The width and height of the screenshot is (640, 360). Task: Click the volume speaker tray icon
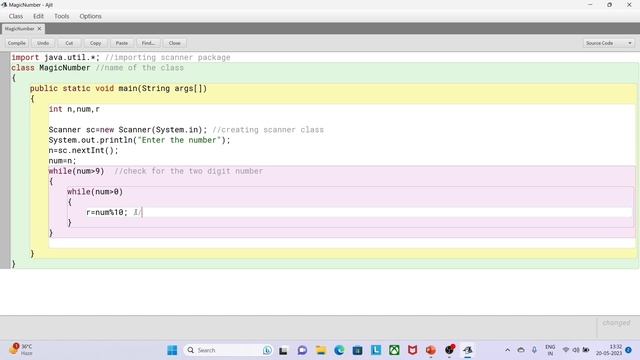point(576,350)
